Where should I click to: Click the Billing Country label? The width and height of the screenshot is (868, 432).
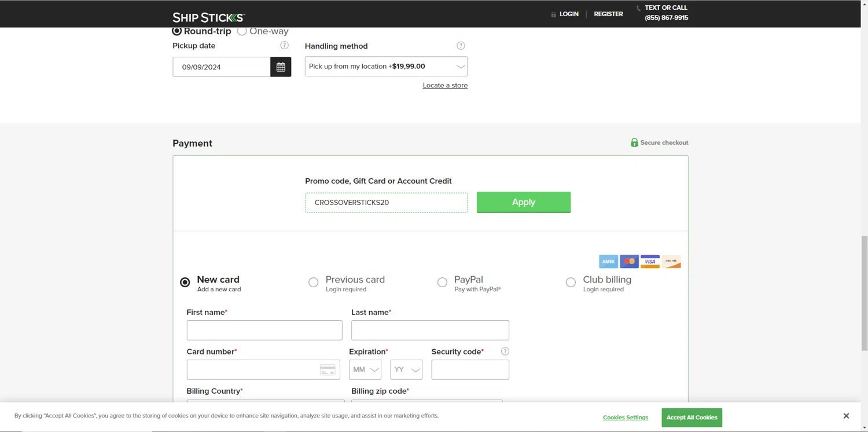point(215,391)
